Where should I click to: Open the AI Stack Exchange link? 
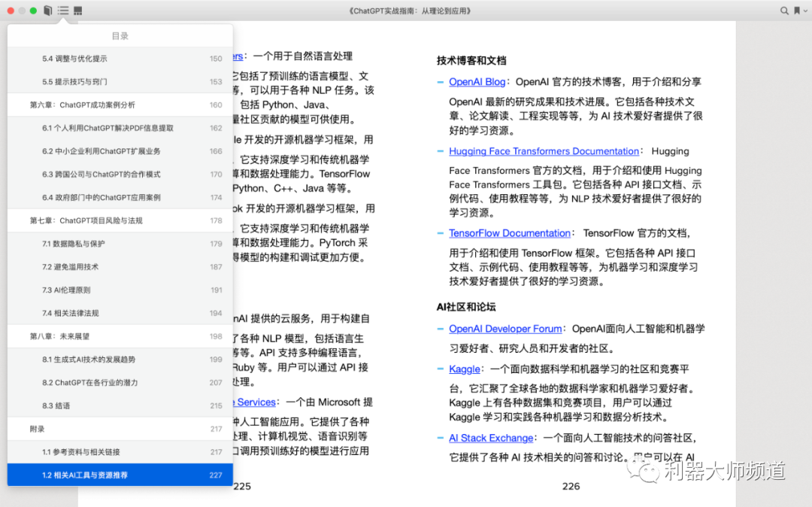point(491,438)
